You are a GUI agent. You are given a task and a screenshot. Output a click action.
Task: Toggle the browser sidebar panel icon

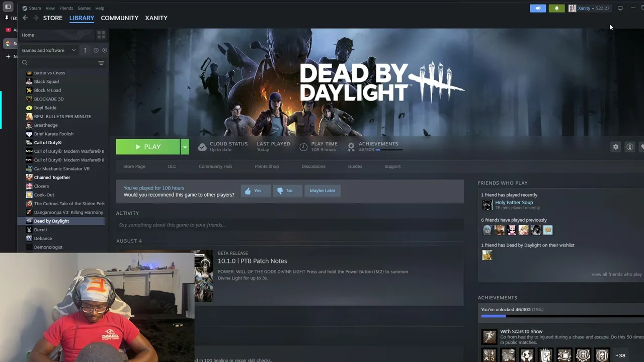[8, 7]
